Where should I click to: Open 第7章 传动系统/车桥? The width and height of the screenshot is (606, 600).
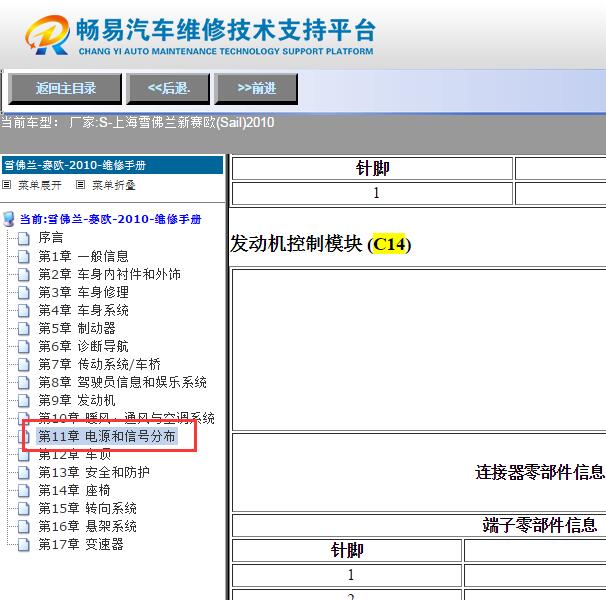[99, 364]
